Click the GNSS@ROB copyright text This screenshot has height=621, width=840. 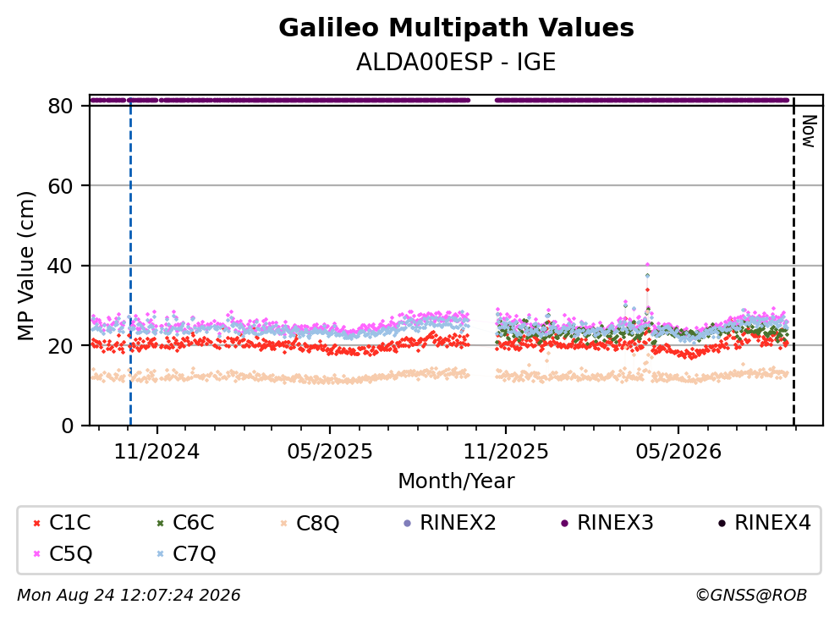pos(751,596)
